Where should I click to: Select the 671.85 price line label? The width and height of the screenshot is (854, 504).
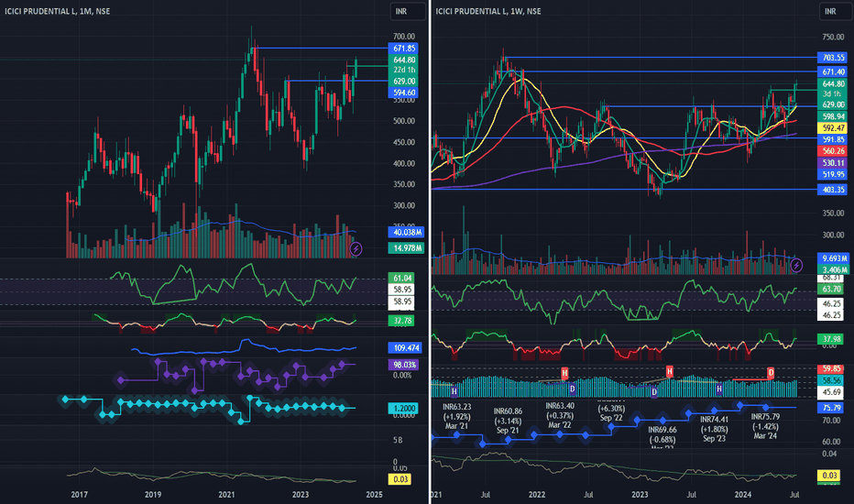[x=403, y=49]
